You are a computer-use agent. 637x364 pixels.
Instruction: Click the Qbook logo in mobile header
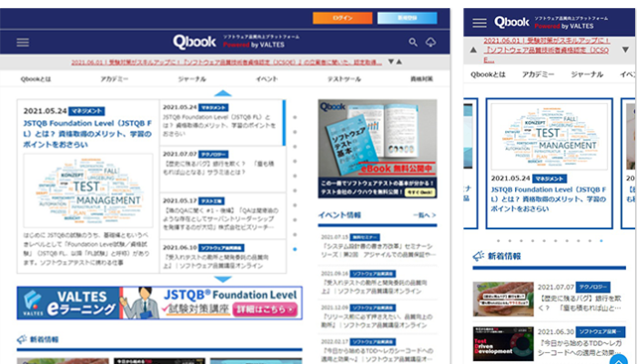[x=511, y=22]
